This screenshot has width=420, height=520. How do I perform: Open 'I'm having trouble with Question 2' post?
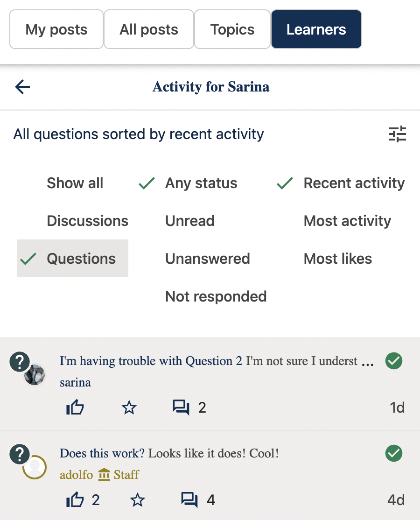pyautogui.click(x=151, y=361)
